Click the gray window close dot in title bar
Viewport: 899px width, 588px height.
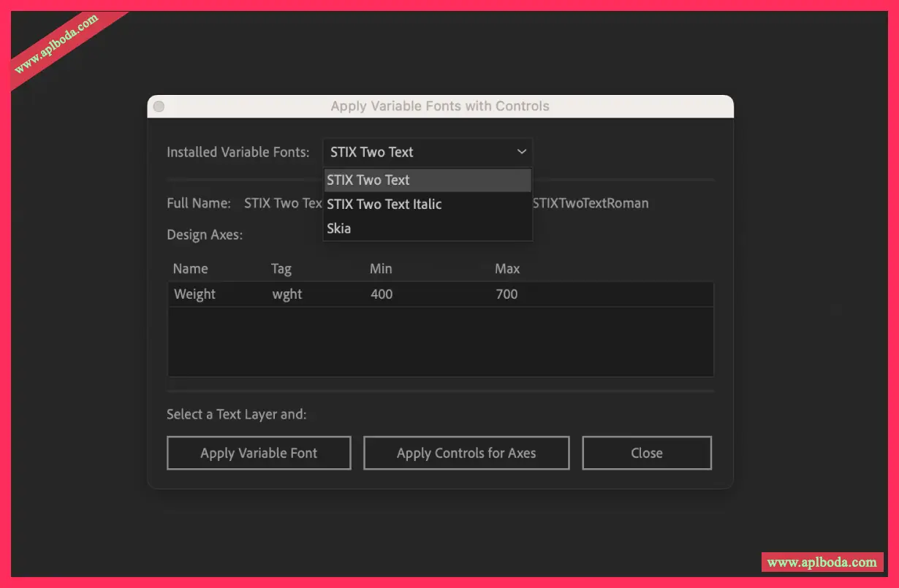pyautogui.click(x=159, y=107)
